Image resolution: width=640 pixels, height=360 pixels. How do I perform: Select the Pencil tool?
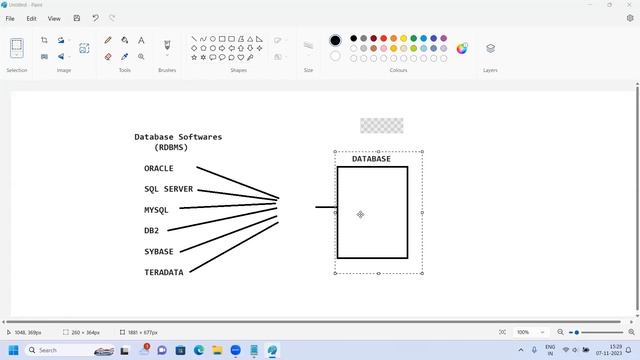(x=108, y=40)
